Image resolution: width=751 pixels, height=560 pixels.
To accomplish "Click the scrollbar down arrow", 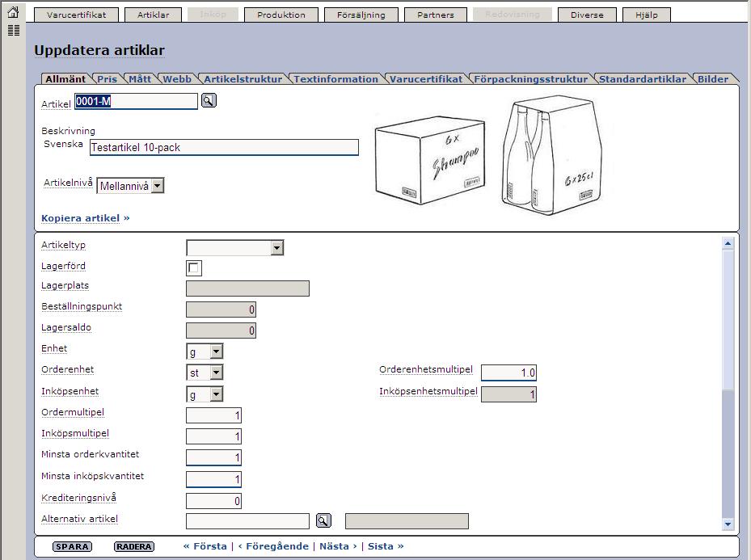I will click(x=728, y=524).
